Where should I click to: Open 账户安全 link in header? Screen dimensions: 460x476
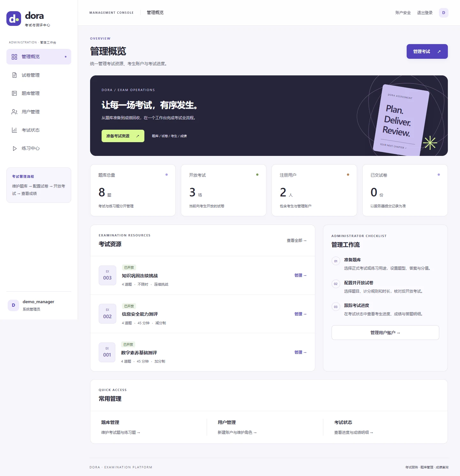pos(403,13)
